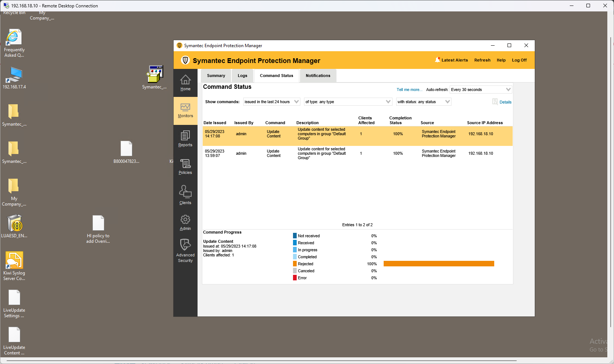Screen dimensions: 614x364
Task: Click Log Off in the header
Action: [x=519, y=60]
